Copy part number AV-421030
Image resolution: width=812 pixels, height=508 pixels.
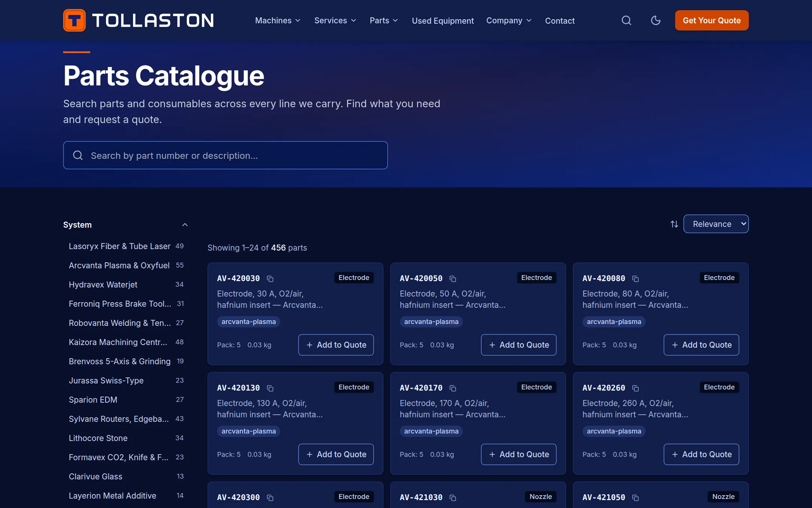453,497
